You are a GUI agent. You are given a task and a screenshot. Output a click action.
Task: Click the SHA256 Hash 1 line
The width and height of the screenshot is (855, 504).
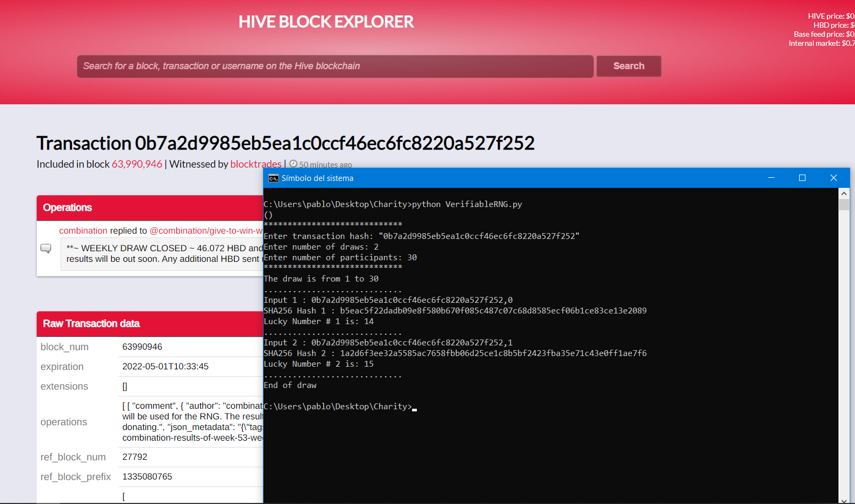point(455,311)
